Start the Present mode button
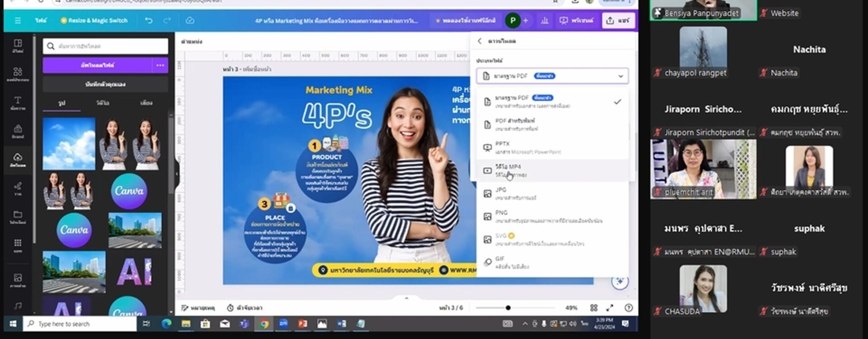This screenshot has height=339, width=868. pos(576,20)
